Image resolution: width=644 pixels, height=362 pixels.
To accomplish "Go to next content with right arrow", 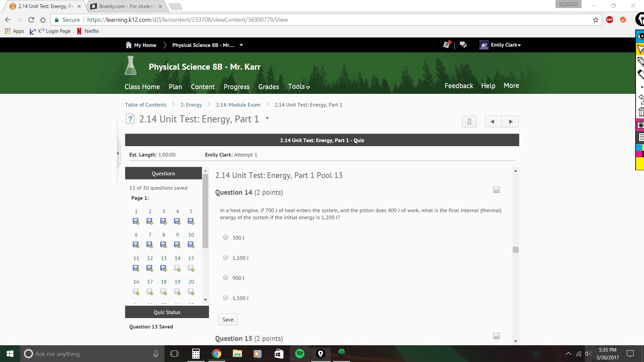I will (x=510, y=122).
